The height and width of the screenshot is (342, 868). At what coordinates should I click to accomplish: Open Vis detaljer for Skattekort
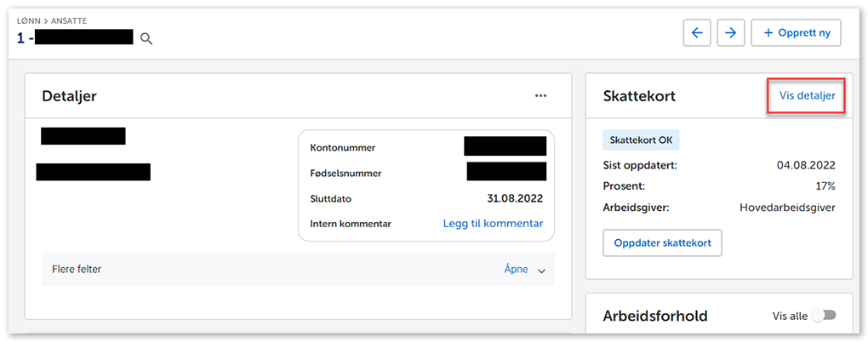(x=807, y=96)
